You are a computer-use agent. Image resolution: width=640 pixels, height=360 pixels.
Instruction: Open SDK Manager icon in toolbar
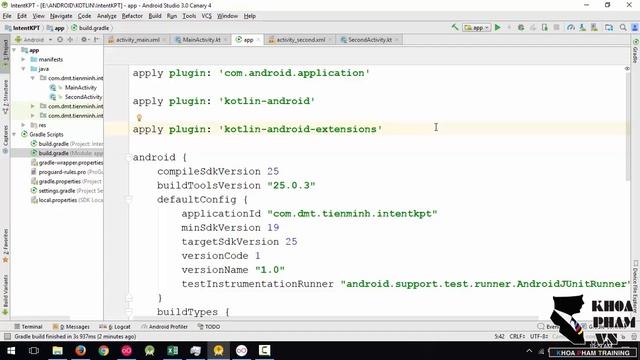click(594, 27)
